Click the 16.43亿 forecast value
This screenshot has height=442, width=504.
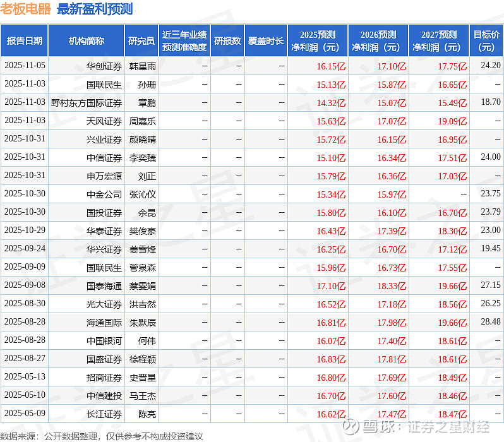tap(331, 232)
